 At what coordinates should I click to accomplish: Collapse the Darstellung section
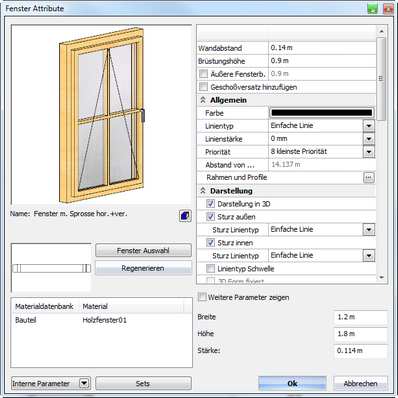click(x=203, y=191)
